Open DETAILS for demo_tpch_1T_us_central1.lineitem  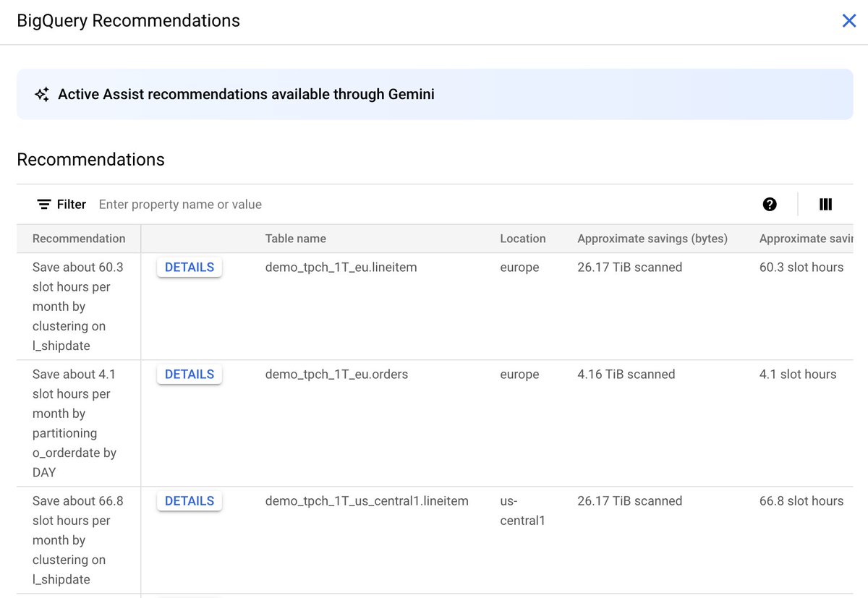(x=189, y=500)
